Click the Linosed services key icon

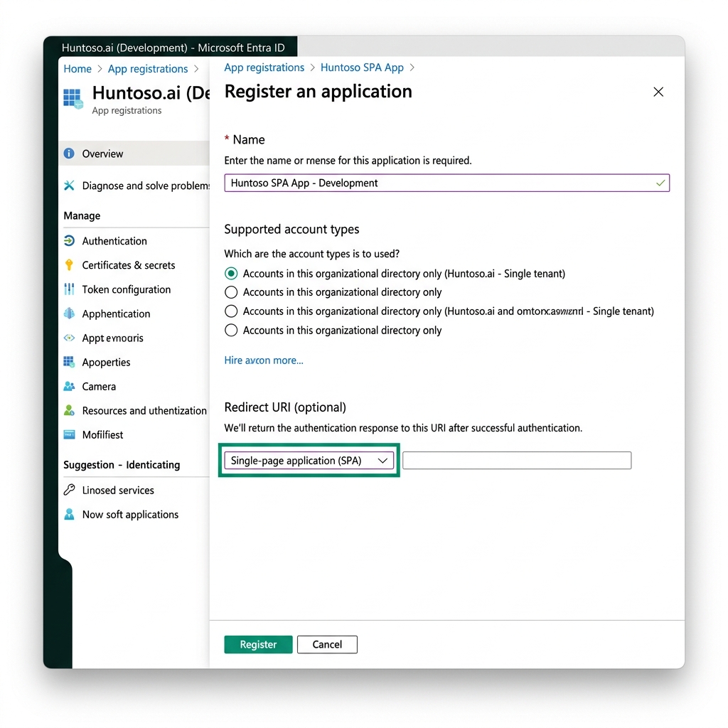[x=69, y=490]
